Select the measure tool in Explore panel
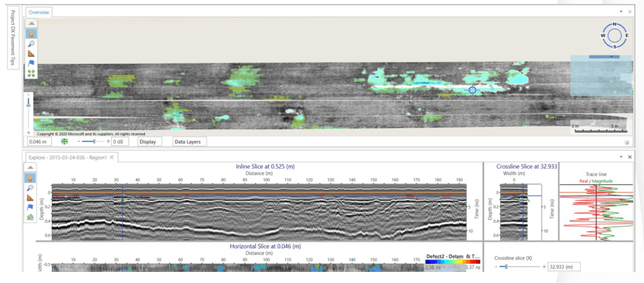Screen dimensions: 644x283 click(x=30, y=197)
